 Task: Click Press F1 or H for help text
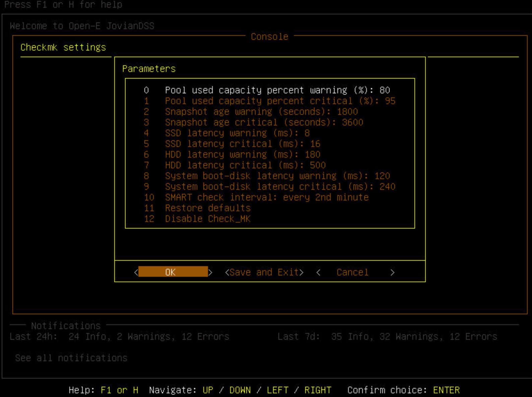63,5
